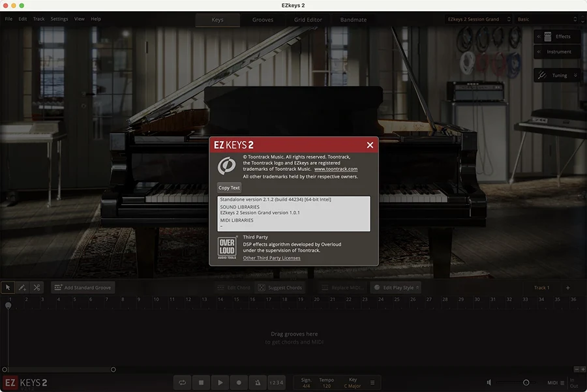Open the Basic preset dropdown
This screenshot has height=392, width=587.
pos(547,20)
